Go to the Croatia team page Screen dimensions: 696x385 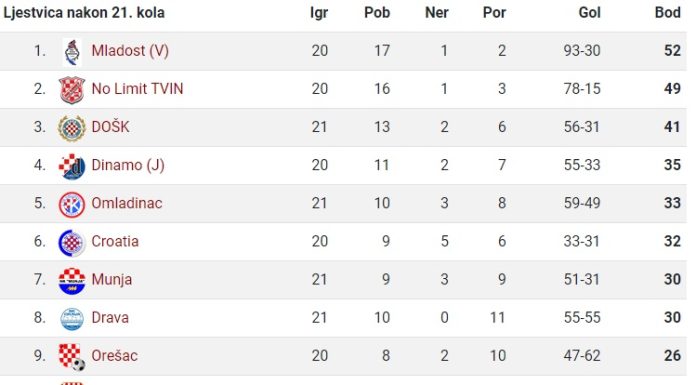pyautogui.click(x=115, y=241)
